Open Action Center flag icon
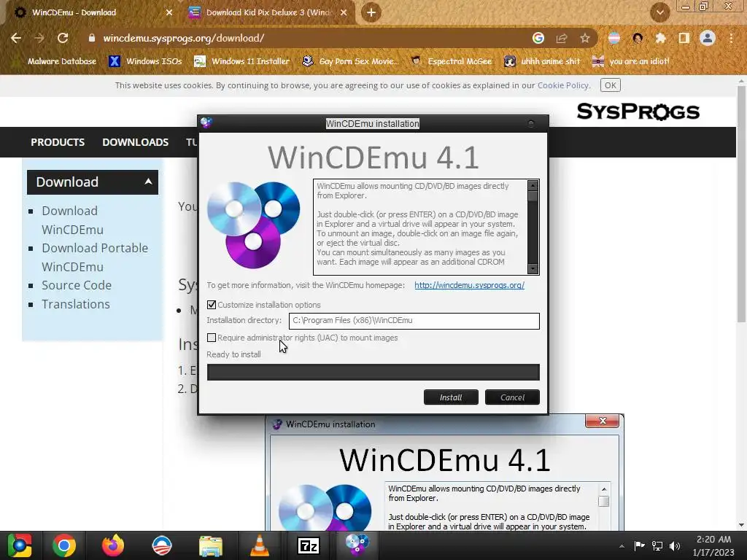Image resolution: width=747 pixels, height=560 pixels. (x=639, y=545)
